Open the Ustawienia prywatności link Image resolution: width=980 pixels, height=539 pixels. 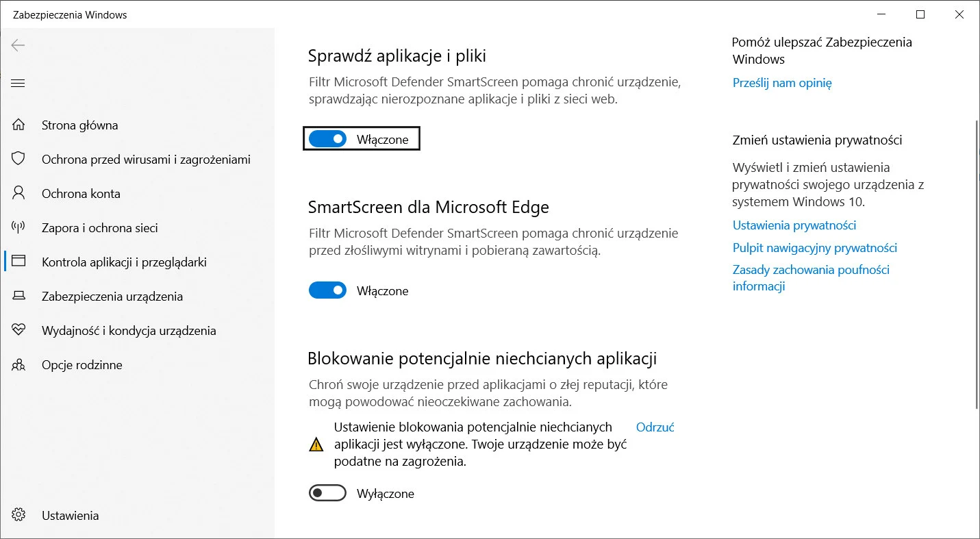pyautogui.click(x=794, y=225)
